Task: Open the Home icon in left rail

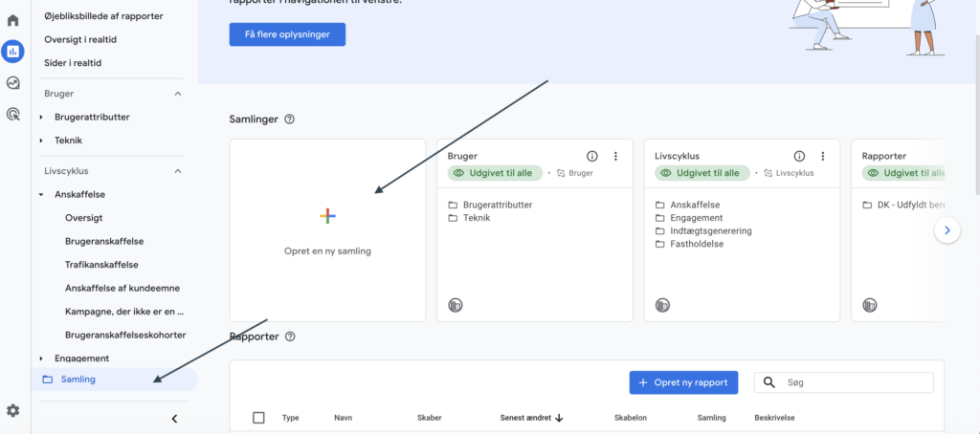Action: coord(13,20)
